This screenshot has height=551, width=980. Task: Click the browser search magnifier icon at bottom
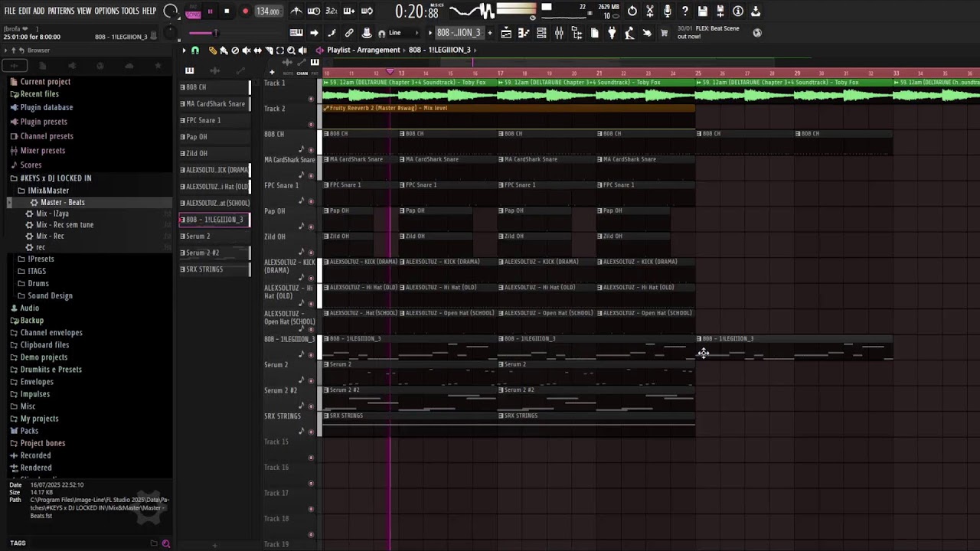[x=166, y=543]
